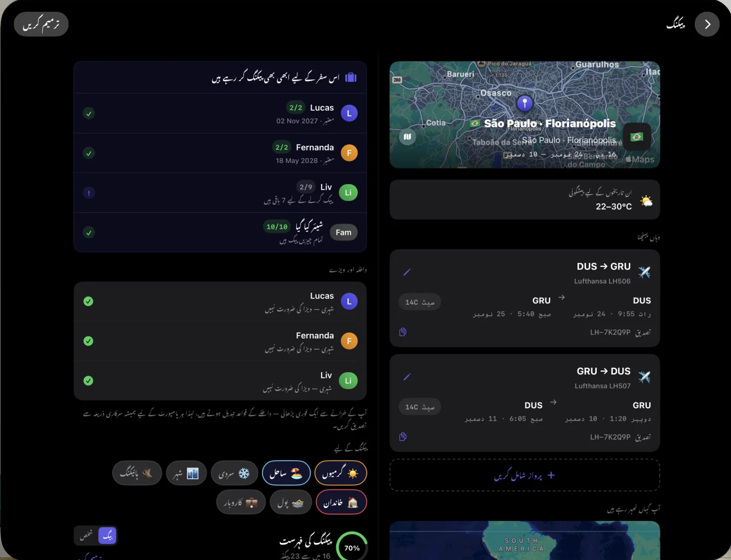This screenshot has width=731, height=560.
Task: Click the checkmark on Fernanda 2/2 row
Action: [89, 153]
